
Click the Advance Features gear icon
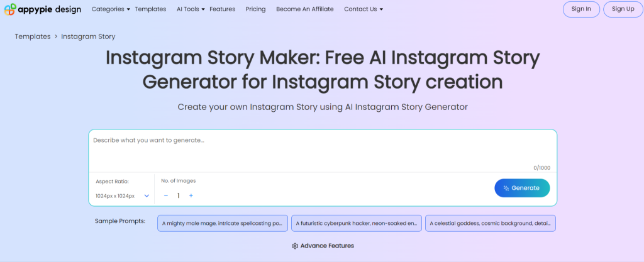tap(295, 246)
